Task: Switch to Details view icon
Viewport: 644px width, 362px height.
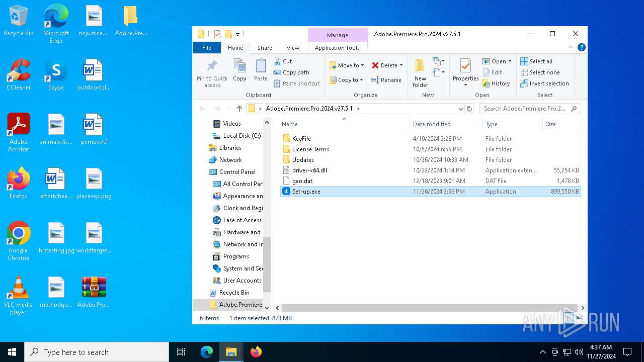Action: [x=569, y=318]
